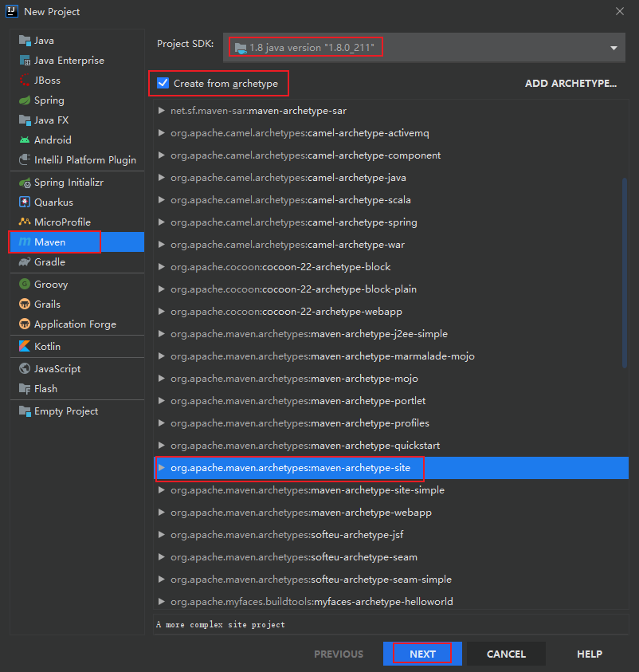Viewport: 639px width, 672px height.
Task: Close the New Project dialog
Action: (619, 12)
